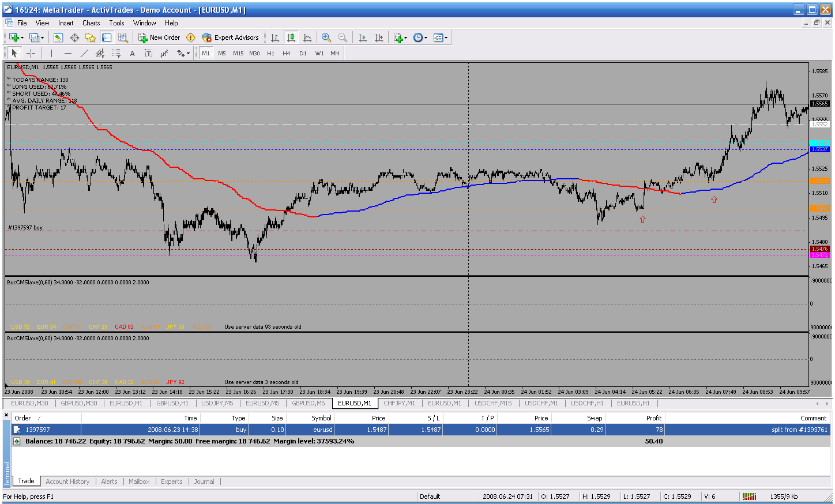Click the New Order button
The height and width of the screenshot is (504, 835).
(x=159, y=37)
